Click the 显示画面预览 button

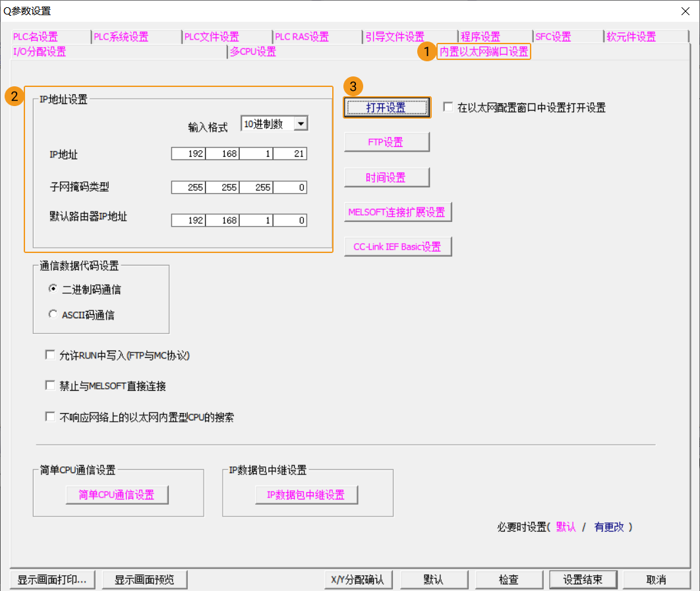pyautogui.click(x=144, y=579)
